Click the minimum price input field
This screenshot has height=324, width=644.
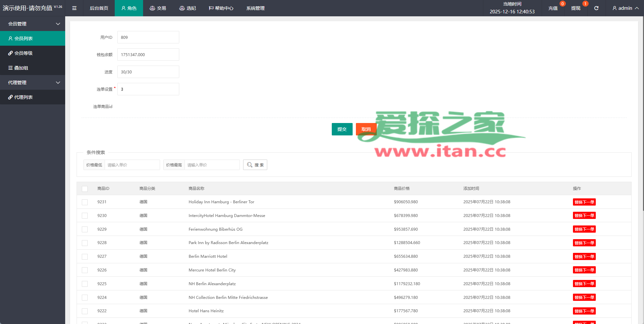pyautogui.click(x=132, y=165)
